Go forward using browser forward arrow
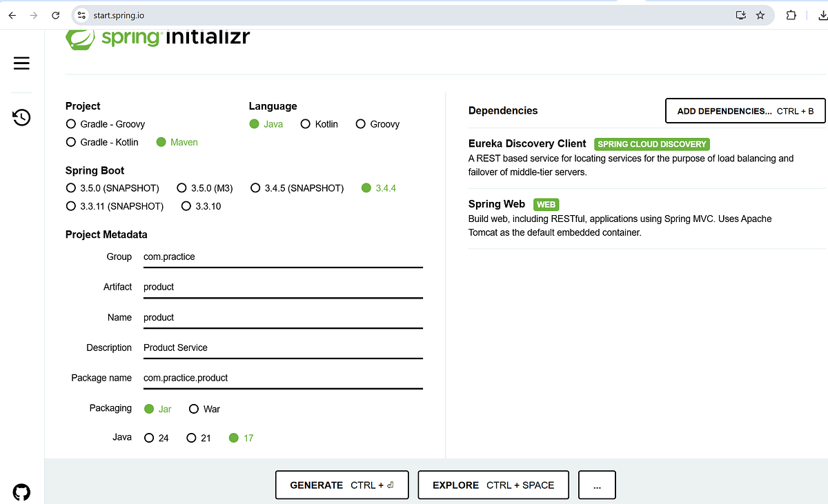828x504 pixels. [34, 15]
